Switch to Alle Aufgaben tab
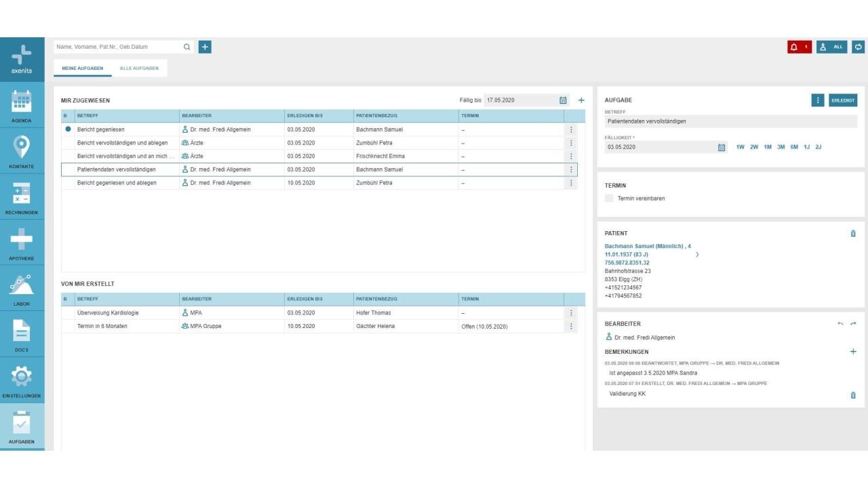Viewport: 868px width, 488px height. pyautogui.click(x=139, y=68)
